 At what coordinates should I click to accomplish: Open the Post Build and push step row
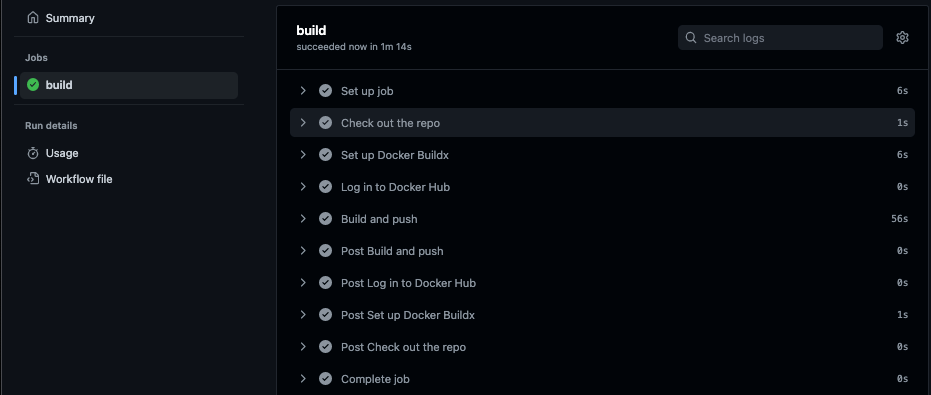602,251
